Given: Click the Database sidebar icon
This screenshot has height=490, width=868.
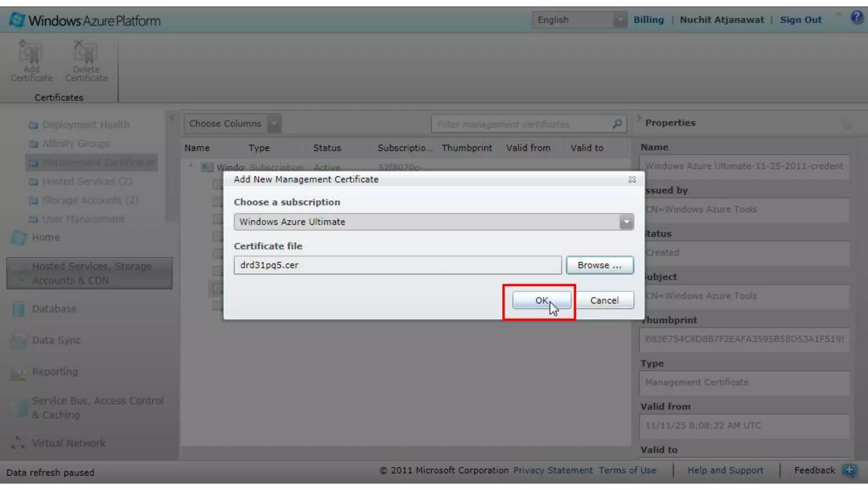Looking at the screenshot, I should (18, 309).
